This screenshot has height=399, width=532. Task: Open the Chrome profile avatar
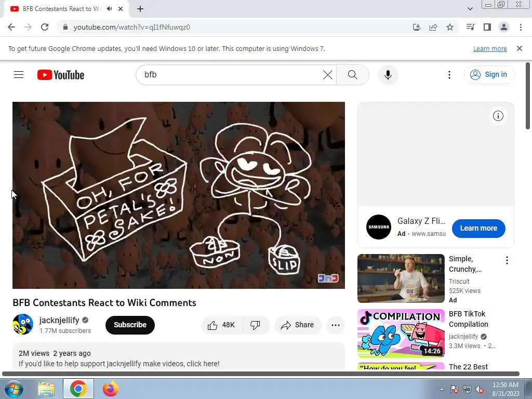pyautogui.click(x=504, y=27)
